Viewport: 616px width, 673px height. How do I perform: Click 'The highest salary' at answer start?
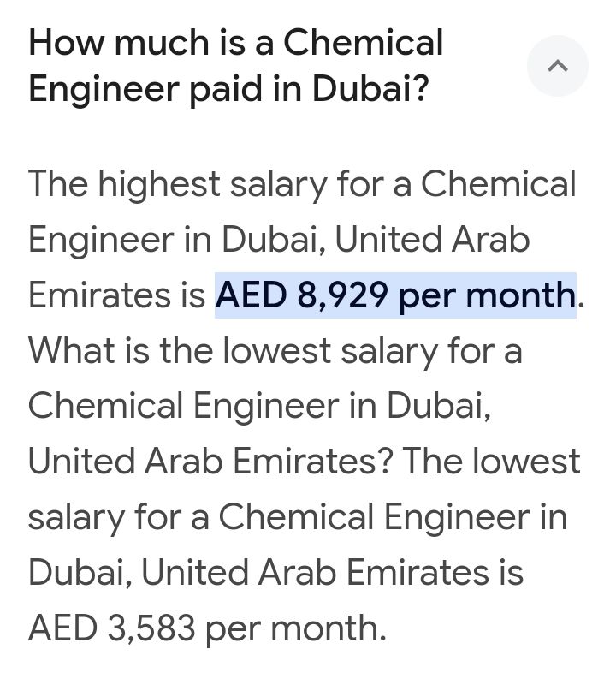(x=168, y=184)
